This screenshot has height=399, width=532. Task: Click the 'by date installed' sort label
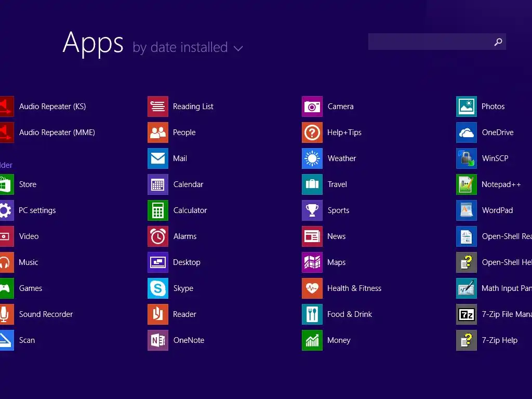tap(180, 47)
